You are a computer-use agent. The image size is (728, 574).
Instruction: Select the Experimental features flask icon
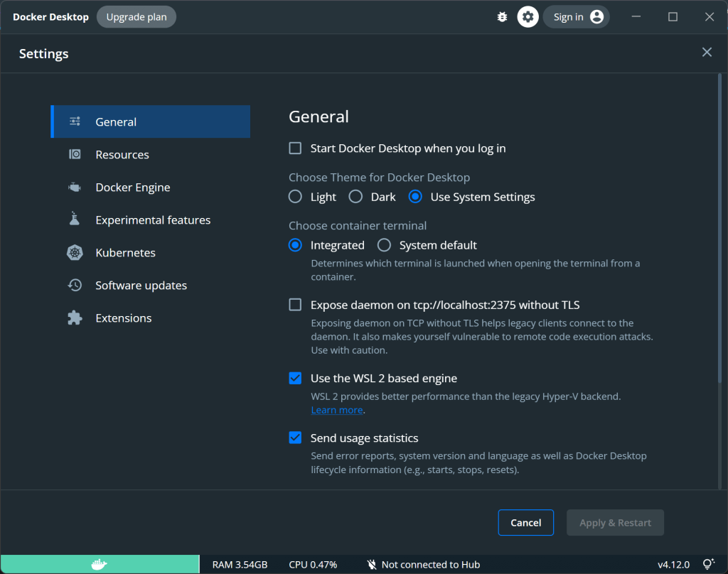(x=75, y=220)
